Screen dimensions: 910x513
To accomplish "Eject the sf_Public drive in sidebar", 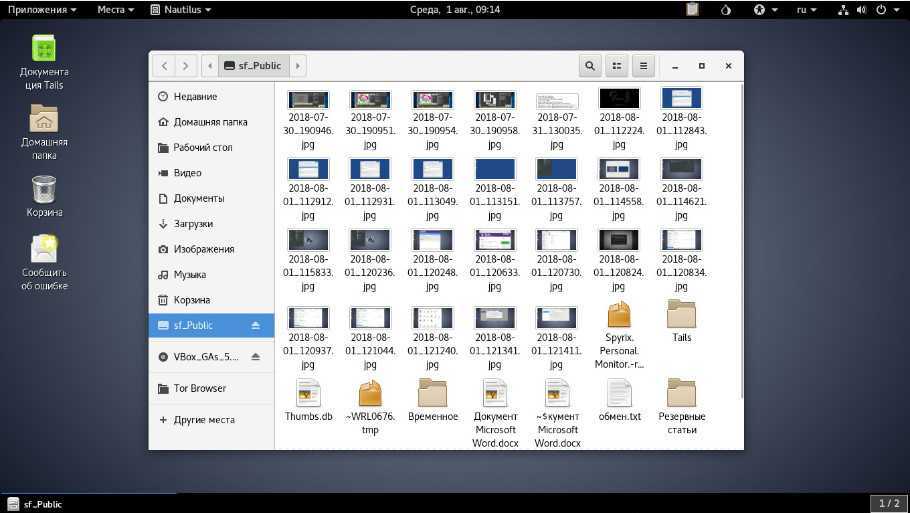I will tap(255, 326).
